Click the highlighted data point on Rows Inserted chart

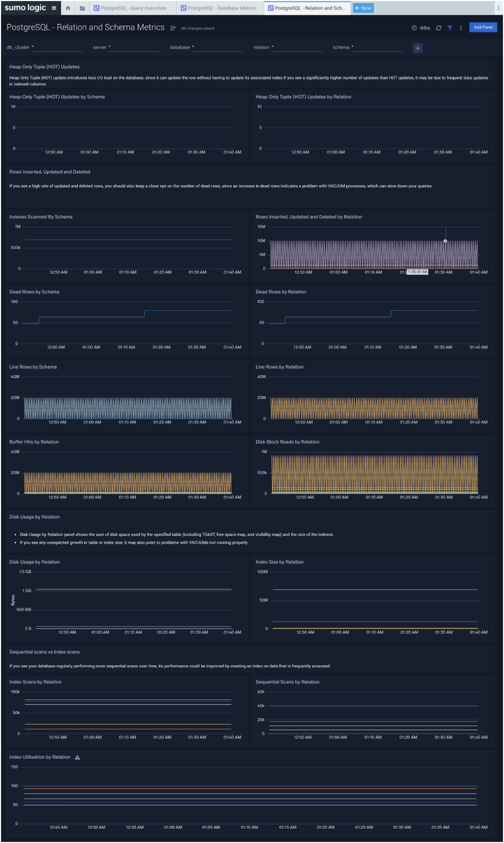pos(445,241)
